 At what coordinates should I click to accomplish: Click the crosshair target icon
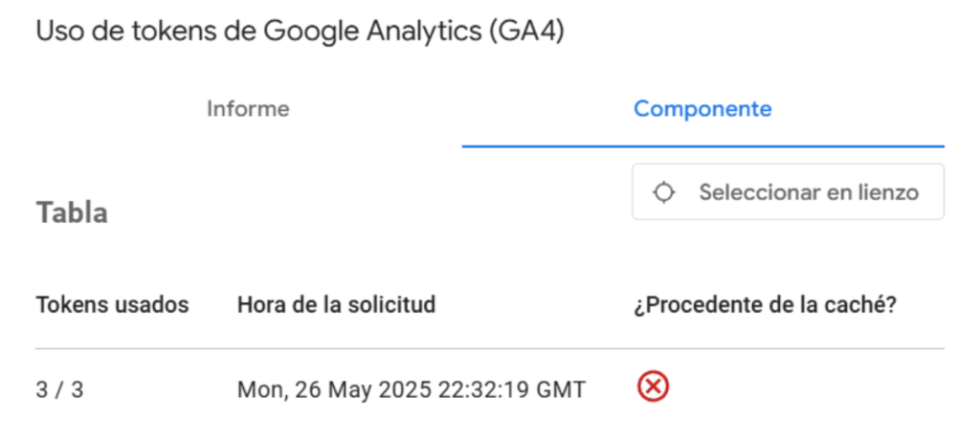(663, 192)
